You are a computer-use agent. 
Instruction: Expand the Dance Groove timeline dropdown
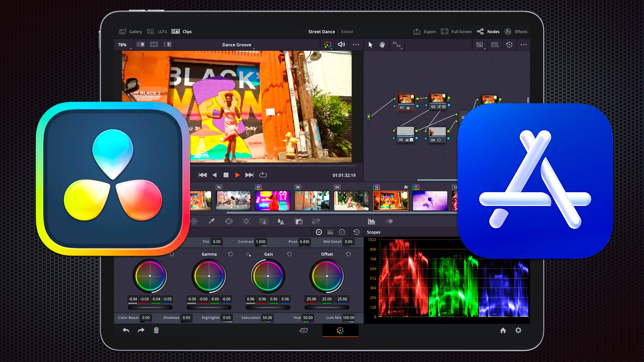tap(238, 45)
